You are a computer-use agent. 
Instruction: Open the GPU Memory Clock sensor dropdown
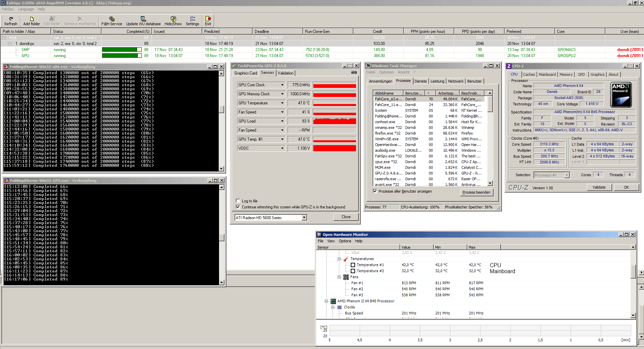click(282, 94)
